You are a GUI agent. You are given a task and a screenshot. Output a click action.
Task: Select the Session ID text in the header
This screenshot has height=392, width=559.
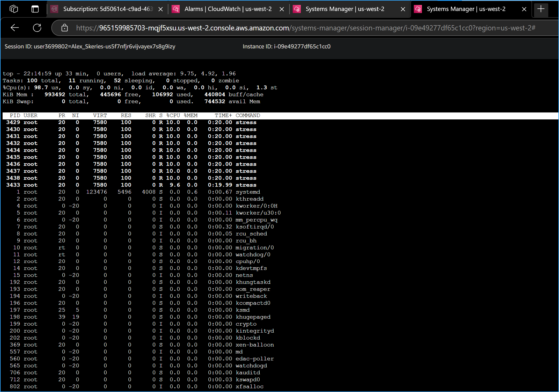tap(90, 46)
